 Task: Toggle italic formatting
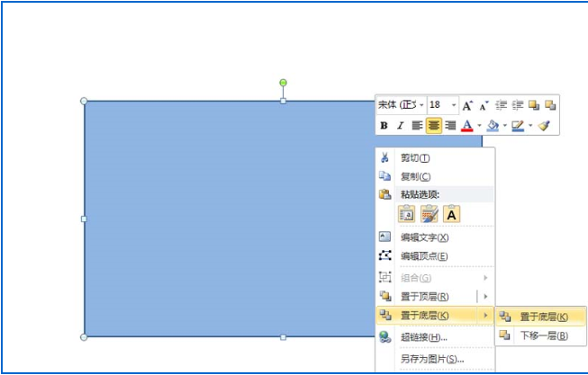coord(401,126)
